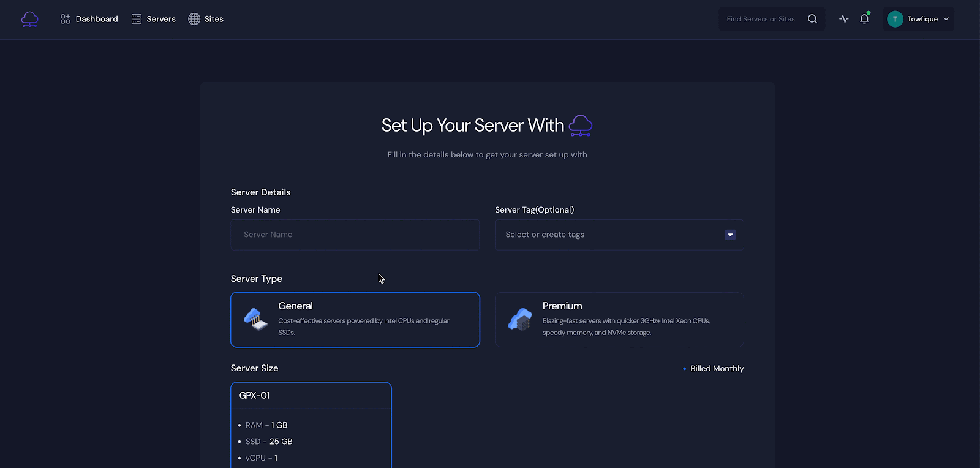Open the Servers menu item
This screenshot has height=468, width=980.
click(x=161, y=19)
